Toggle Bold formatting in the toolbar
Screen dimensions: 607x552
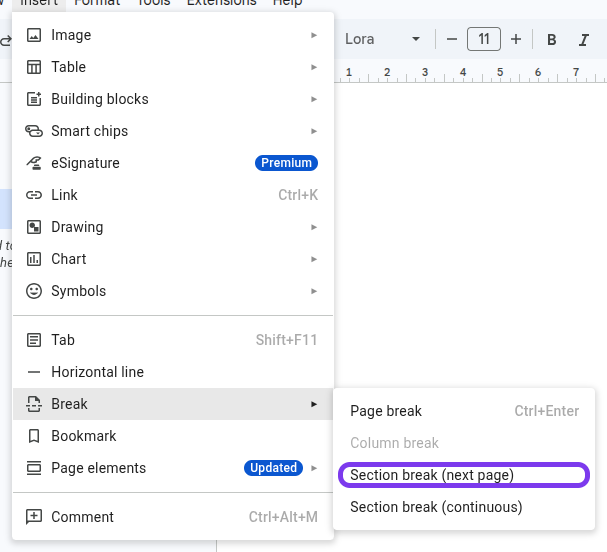click(x=552, y=39)
